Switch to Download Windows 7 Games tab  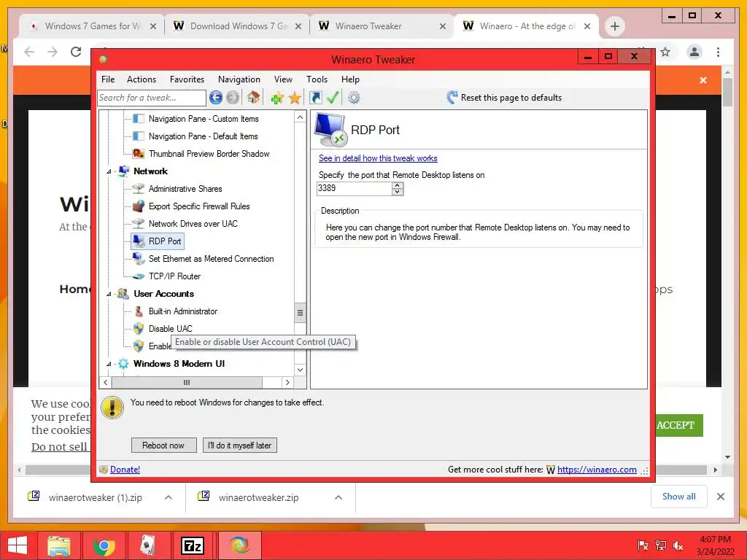coord(237,26)
